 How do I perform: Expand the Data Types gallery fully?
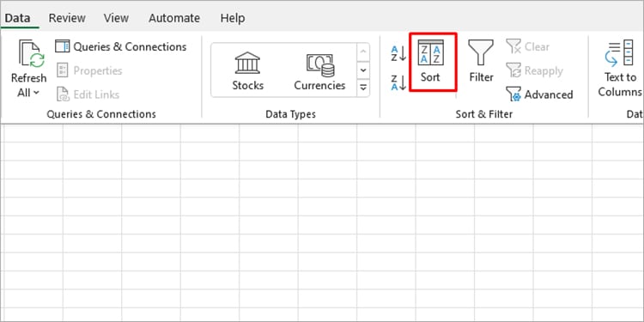coord(363,87)
